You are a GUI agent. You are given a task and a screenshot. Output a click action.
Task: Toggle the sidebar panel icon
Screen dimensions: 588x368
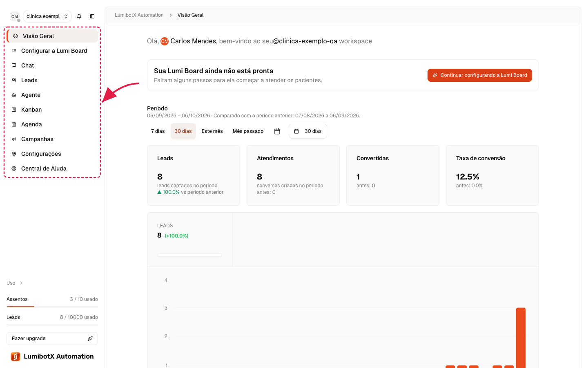point(92,16)
